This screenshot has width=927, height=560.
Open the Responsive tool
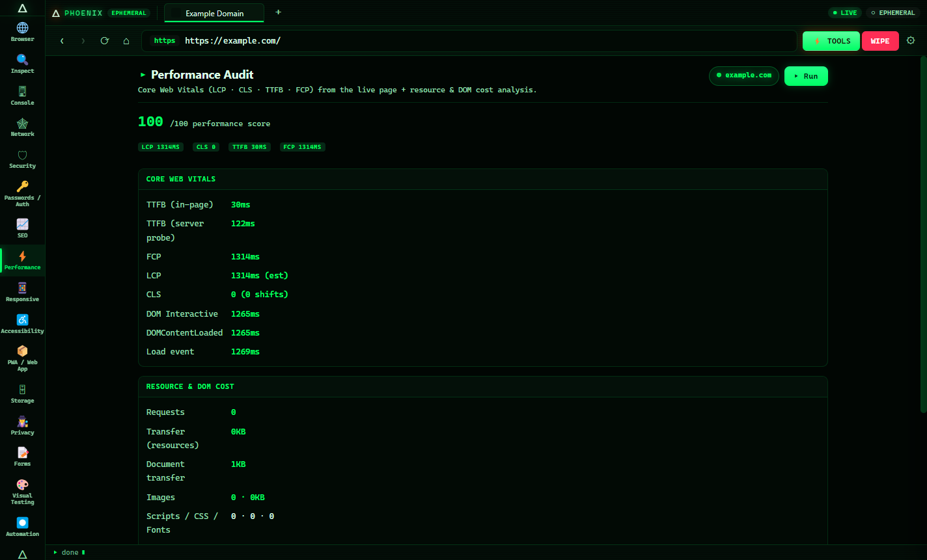click(22, 292)
